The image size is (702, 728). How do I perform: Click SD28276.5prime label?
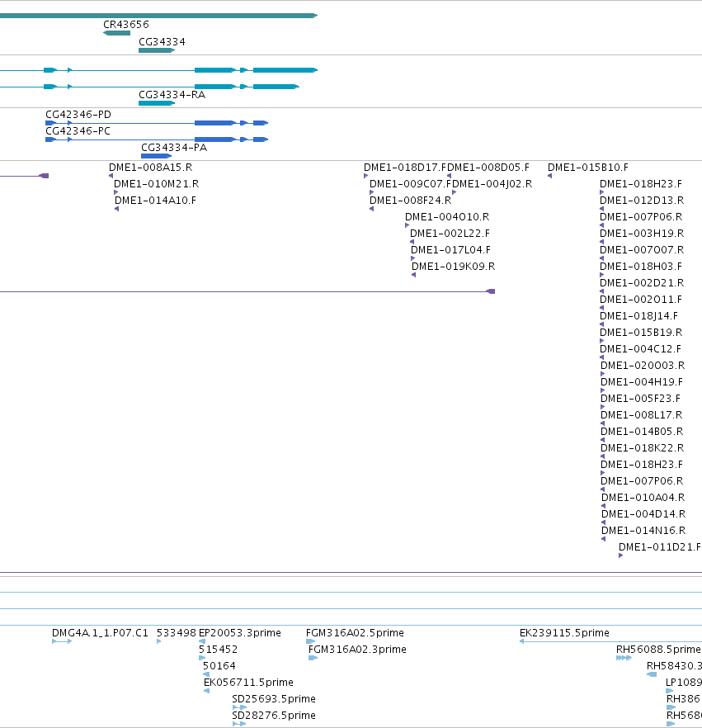(274, 716)
